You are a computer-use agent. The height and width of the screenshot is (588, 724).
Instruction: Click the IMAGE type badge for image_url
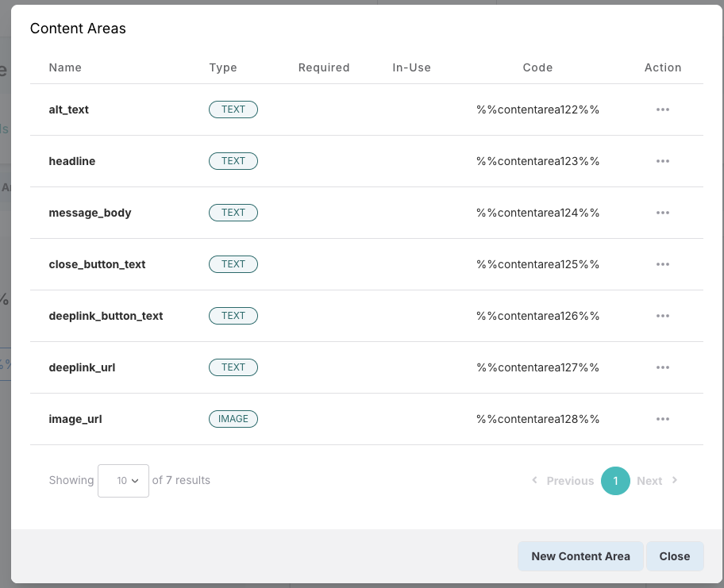(x=233, y=419)
